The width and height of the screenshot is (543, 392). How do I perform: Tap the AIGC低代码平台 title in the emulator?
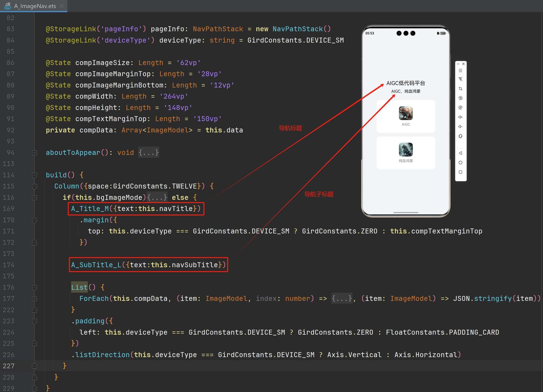click(x=406, y=83)
